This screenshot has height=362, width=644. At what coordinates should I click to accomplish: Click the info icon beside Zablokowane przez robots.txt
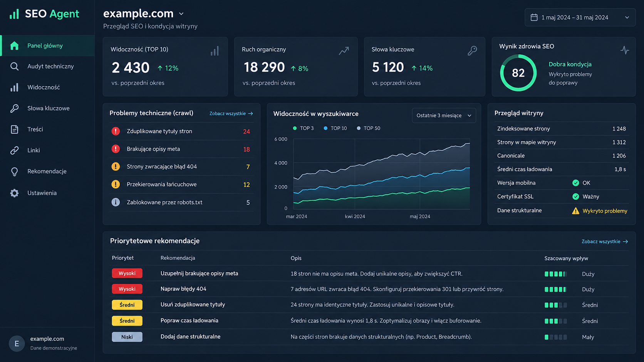click(x=116, y=202)
